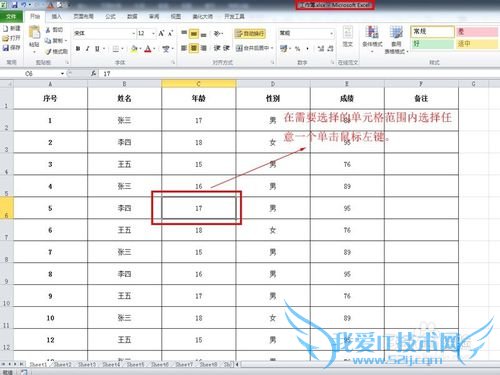
Task: Select the Format Painter brush
Action: 49,51
